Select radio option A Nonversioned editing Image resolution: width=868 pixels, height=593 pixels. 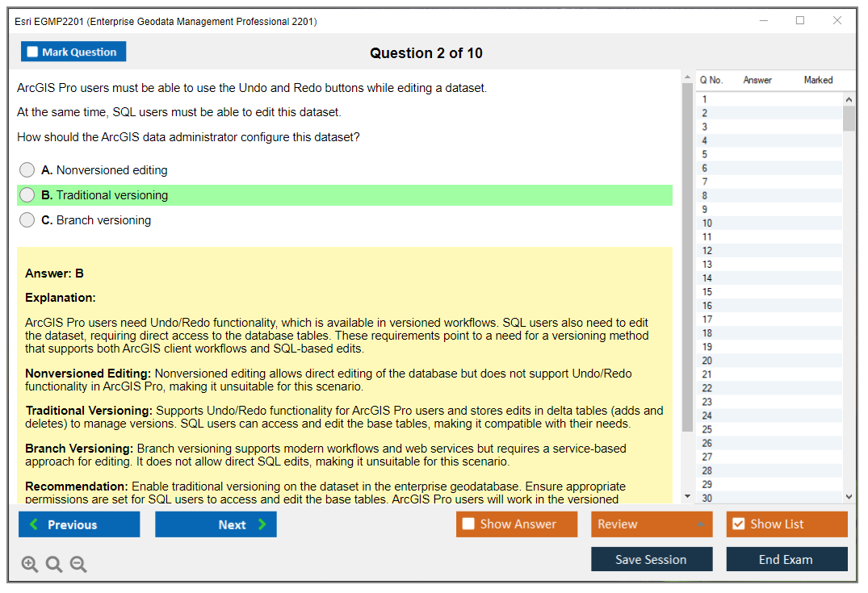(x=27, y=169)
